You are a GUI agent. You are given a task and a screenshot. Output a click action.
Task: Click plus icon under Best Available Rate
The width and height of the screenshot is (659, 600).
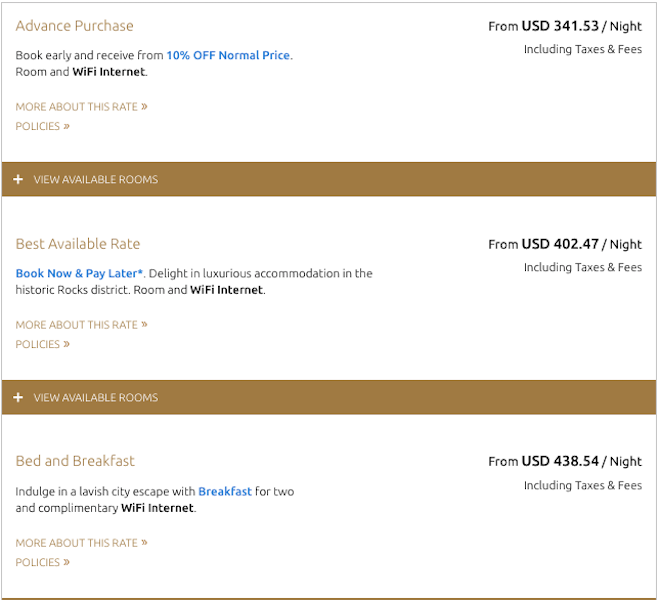point(18,398)
